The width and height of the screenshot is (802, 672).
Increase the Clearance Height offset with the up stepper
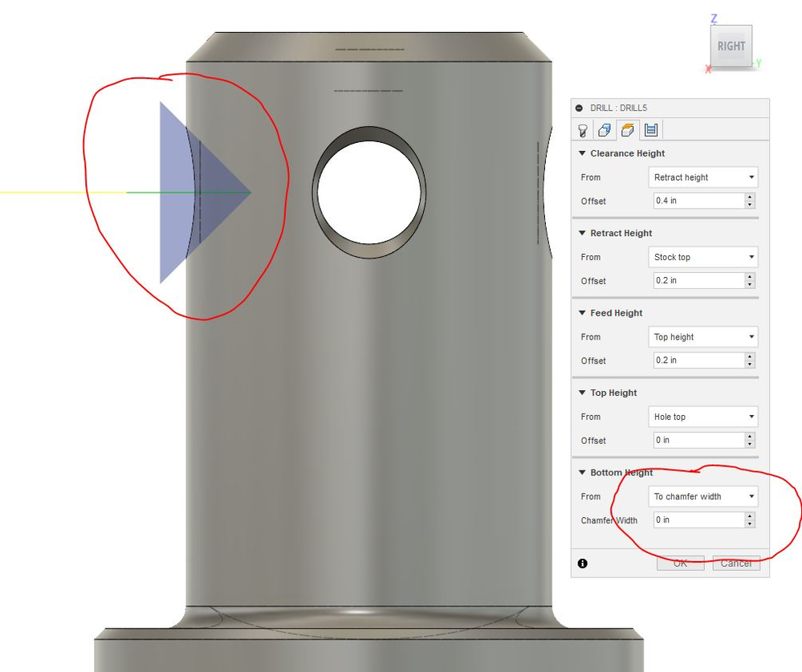click(751, 197)
